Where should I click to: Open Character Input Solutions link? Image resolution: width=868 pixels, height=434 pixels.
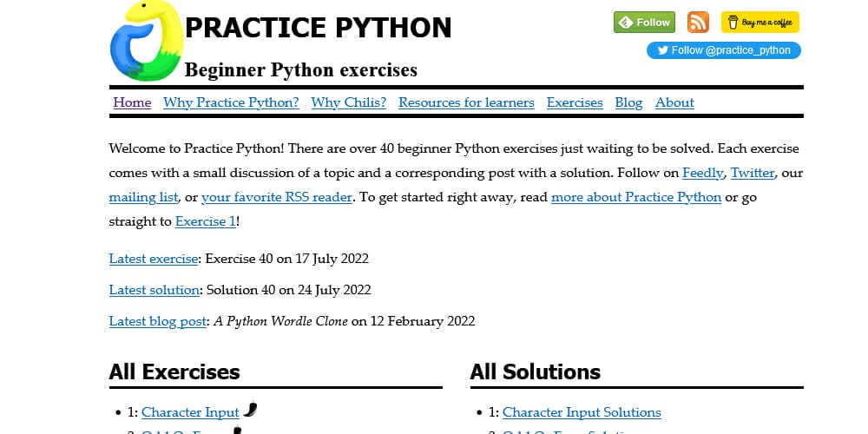coord(582,412)
